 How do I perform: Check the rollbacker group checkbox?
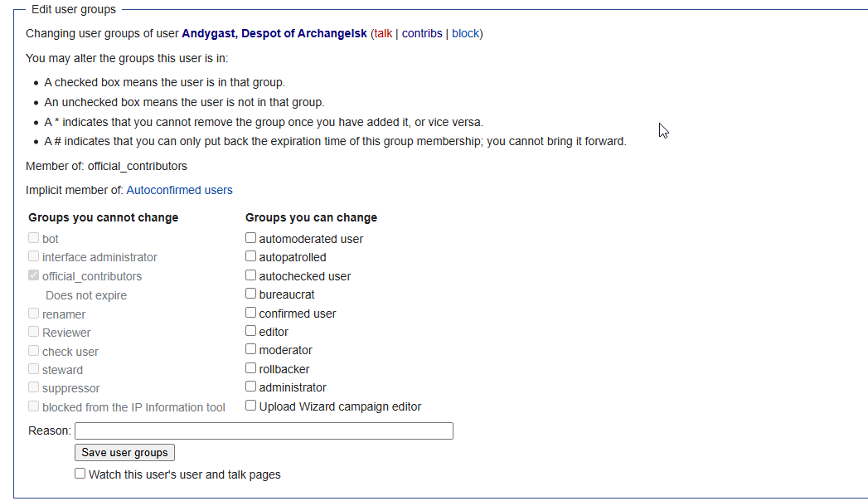tap(250, 368)
